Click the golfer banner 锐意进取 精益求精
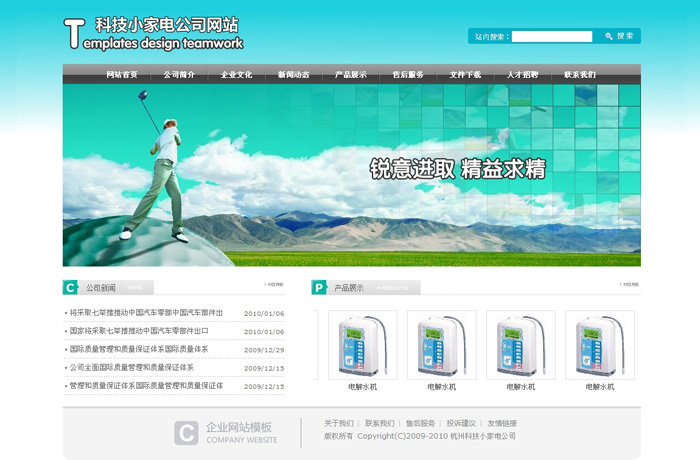This screenshot has height=460, width=700. coord(352,176)
